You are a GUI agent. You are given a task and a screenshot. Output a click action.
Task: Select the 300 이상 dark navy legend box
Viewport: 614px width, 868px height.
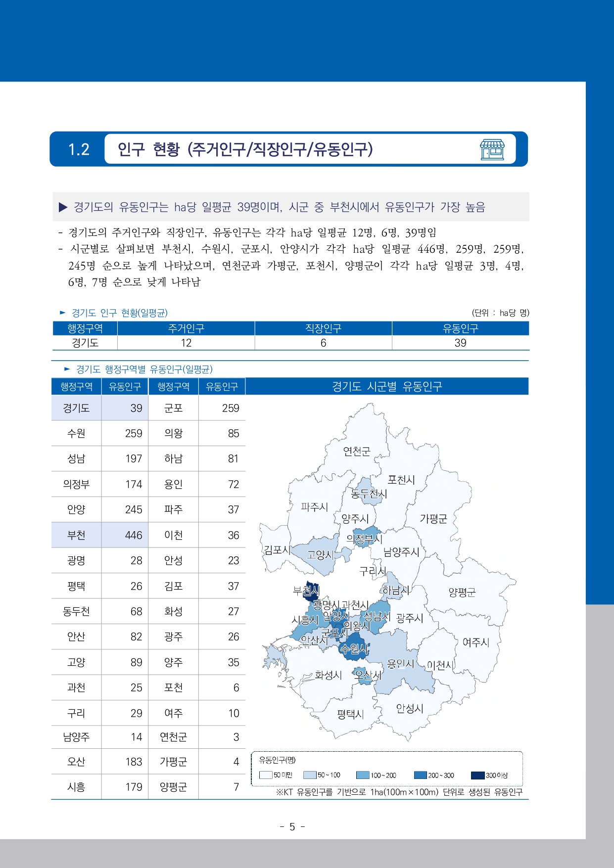[x=477, y=775]
